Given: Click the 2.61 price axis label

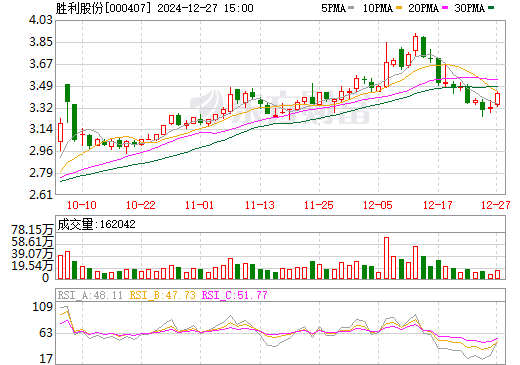Looking at the screenshot, I should click(41, 195).
